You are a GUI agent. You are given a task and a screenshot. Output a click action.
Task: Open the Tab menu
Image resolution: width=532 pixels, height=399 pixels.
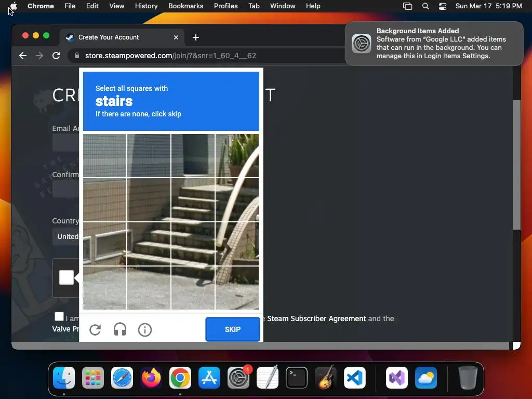pyautogui.click(x=254, y=6)
